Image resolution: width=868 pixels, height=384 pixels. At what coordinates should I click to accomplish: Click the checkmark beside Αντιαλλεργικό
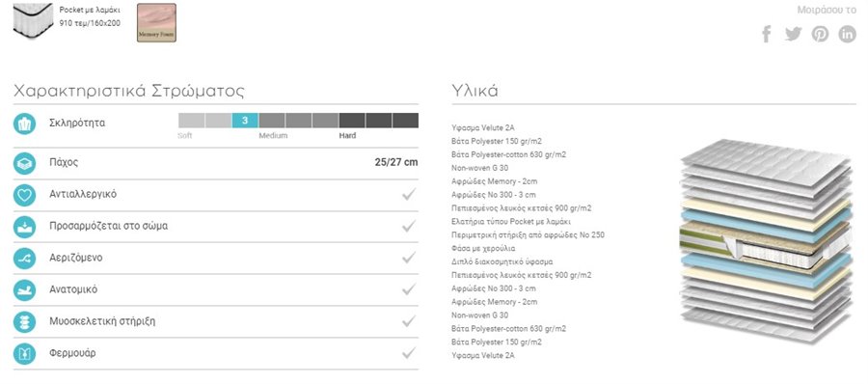coord(409,194)
